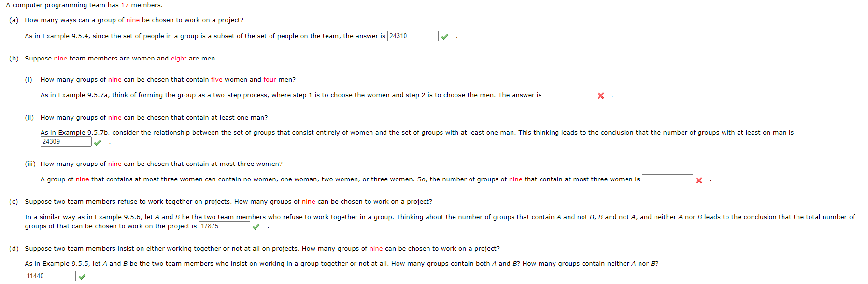This screenshot has width=868, height=284.
Task: Click the green checkmark next to 24310
Action: coord(445,37)
